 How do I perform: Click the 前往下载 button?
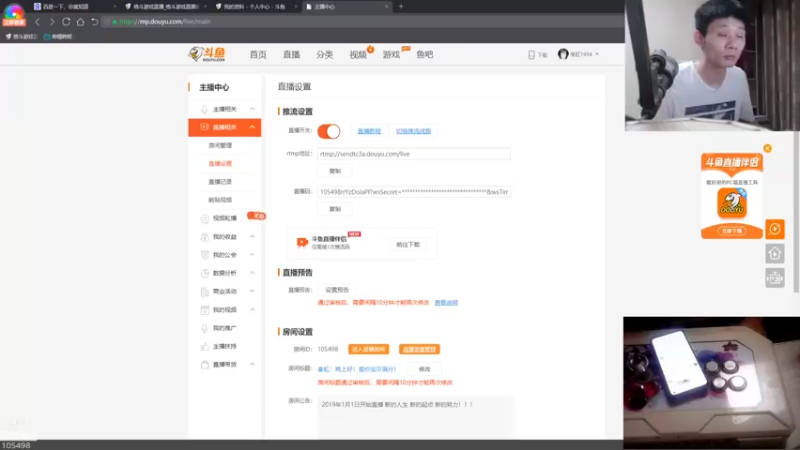(408, 245)
